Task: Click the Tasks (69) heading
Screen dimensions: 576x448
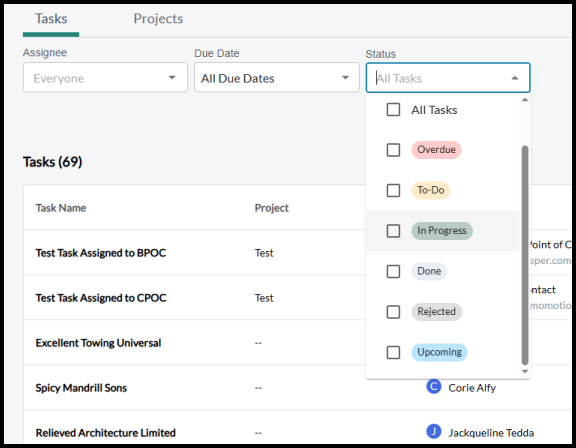Action: 53,162
